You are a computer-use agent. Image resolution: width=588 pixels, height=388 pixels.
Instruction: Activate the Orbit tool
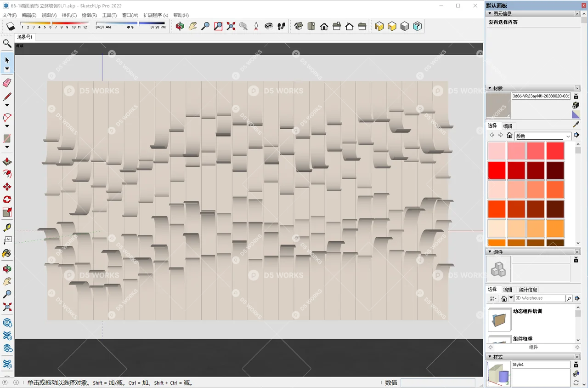[180, 26]
